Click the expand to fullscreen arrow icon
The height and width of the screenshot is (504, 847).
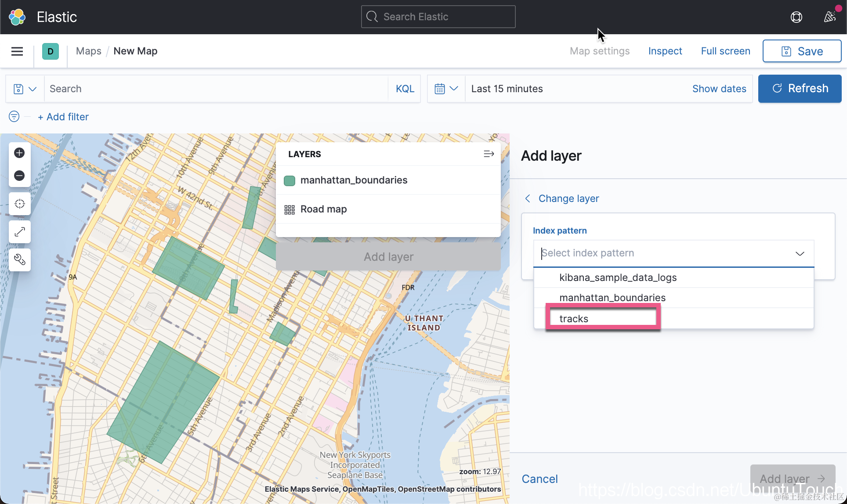[x=19, y=232]
